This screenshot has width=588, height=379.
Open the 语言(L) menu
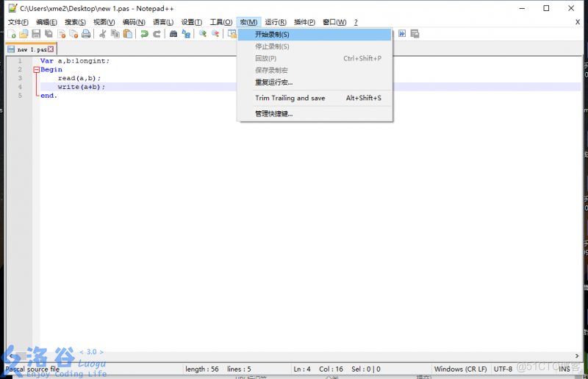(163, 22)
